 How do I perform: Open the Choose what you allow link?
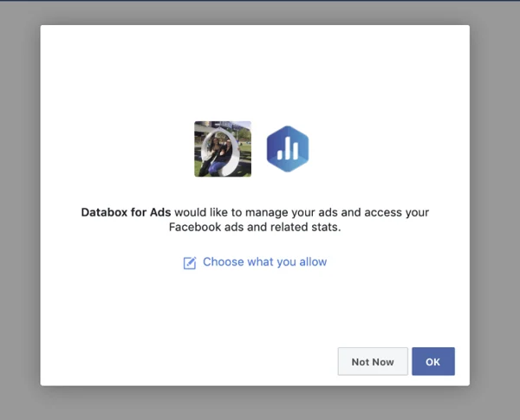264,262
